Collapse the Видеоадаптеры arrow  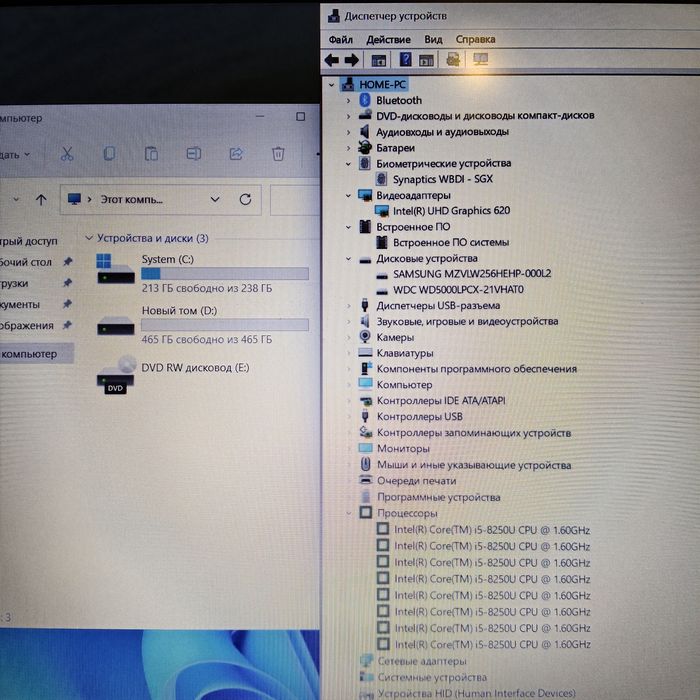click(348, 196)
